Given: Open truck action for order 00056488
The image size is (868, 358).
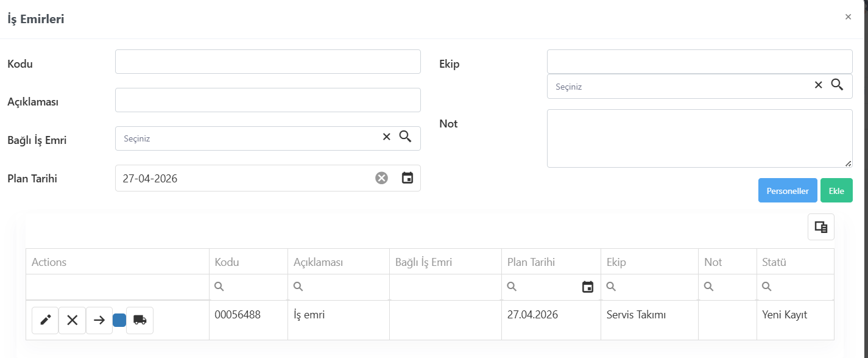Looking at the screenshot, I should (139, 320).
